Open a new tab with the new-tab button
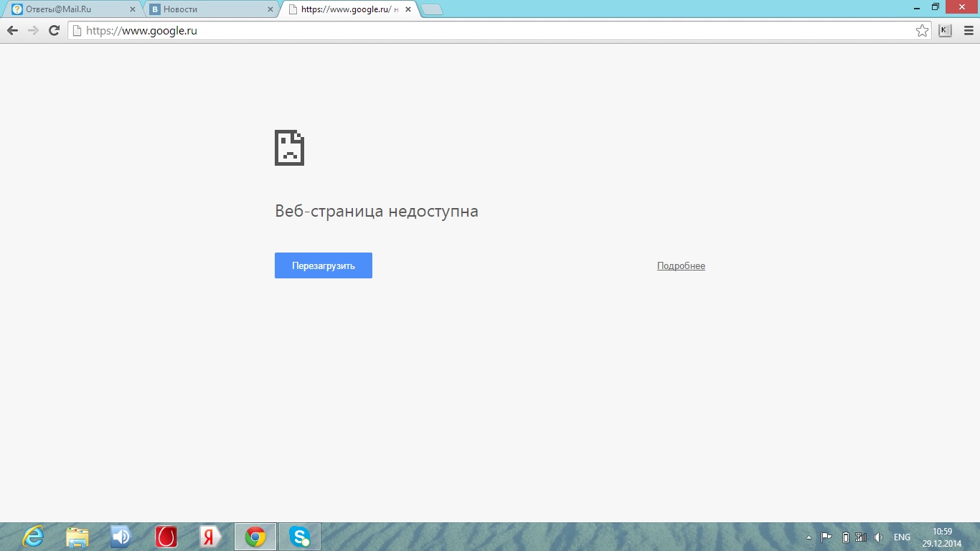980x551 pixels. pos(432,10)
